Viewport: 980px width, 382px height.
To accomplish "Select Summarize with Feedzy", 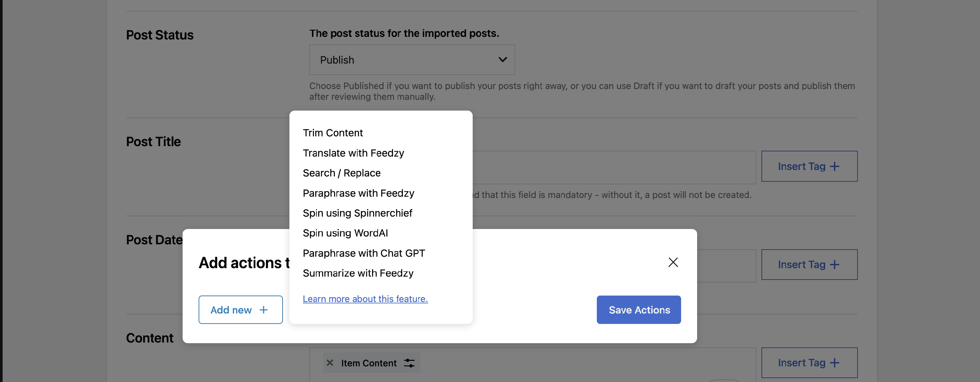I will coord(358,273).
